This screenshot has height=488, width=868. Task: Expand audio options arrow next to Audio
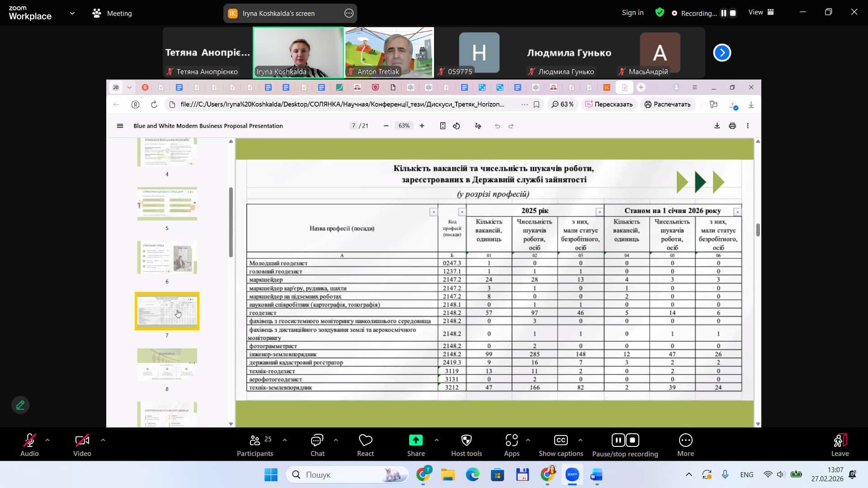pyautogui.click(x=47, y=440)
